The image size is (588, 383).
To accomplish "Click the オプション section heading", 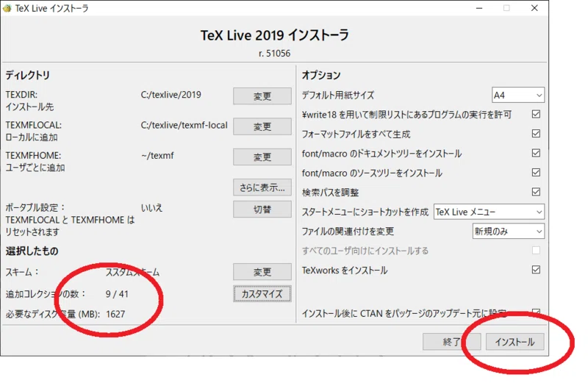I will (321, 76).
